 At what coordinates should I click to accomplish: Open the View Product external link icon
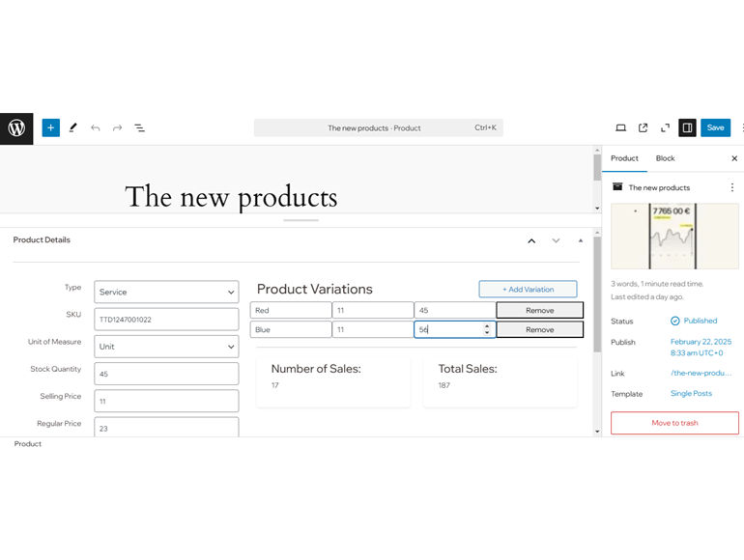pos(643,128)
